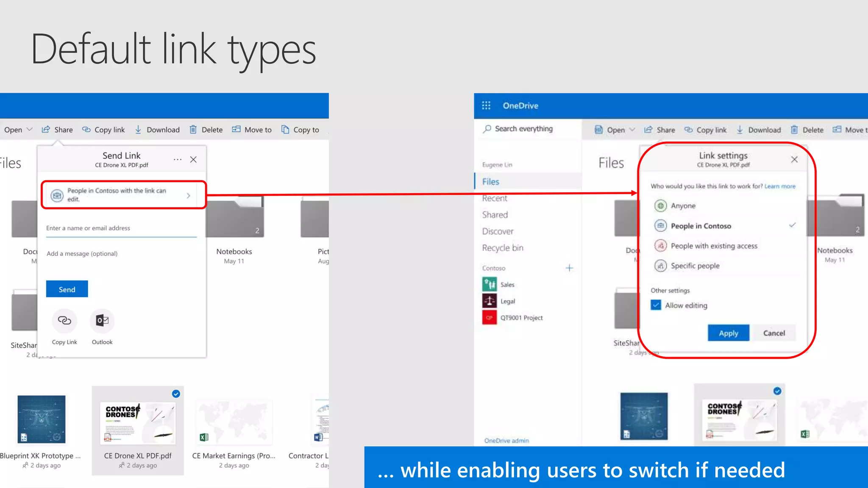Click Delete in right OneDrive toolbar

coord(807,130)
